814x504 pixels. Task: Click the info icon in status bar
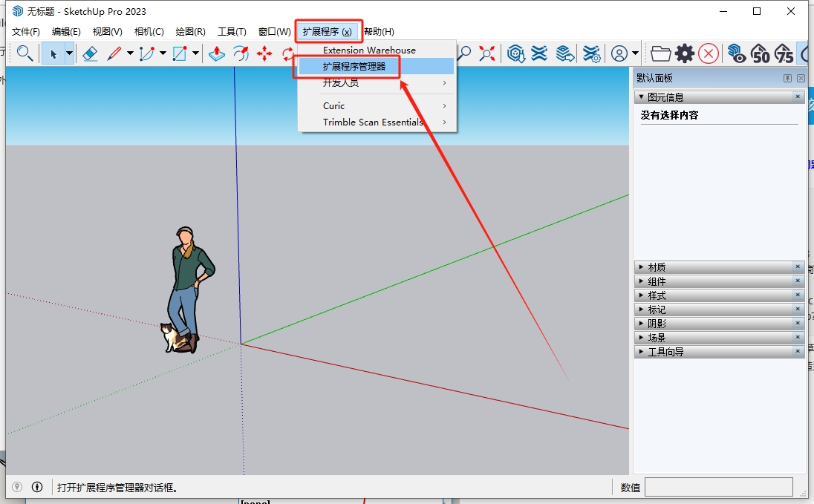click(37, 487)
